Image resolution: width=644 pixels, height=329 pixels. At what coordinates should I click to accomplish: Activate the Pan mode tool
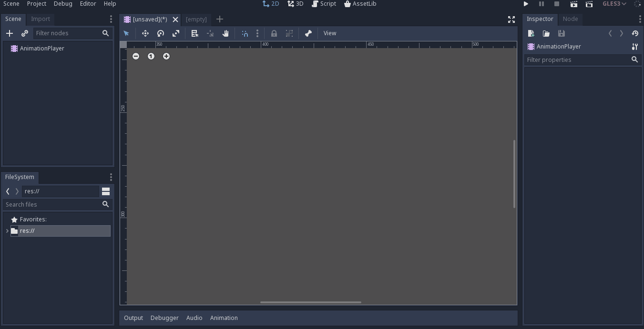click(x=225, y=33)
